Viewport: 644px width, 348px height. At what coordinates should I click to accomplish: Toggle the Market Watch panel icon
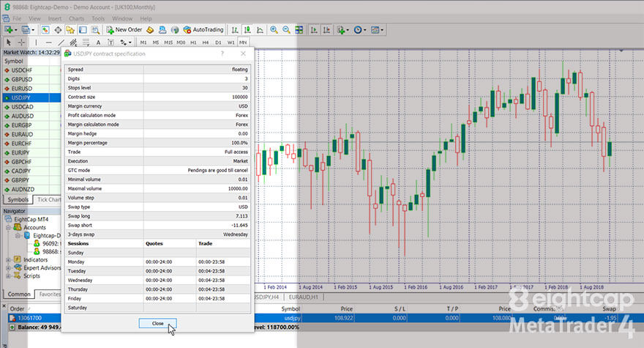(45, 29)
